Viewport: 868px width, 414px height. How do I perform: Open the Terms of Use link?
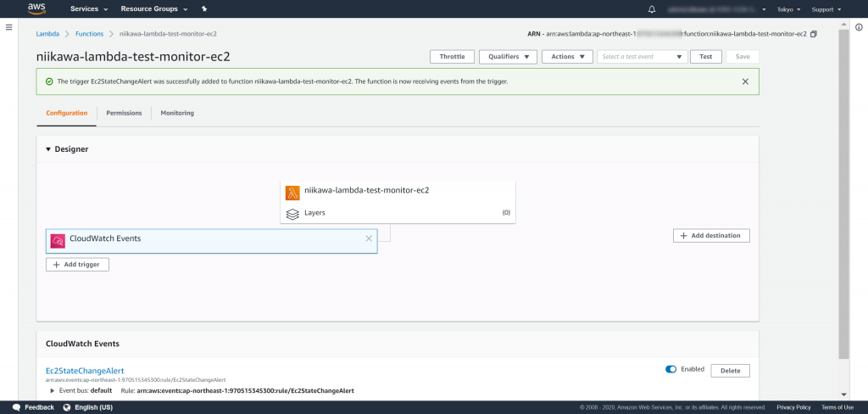coord(837,407)
